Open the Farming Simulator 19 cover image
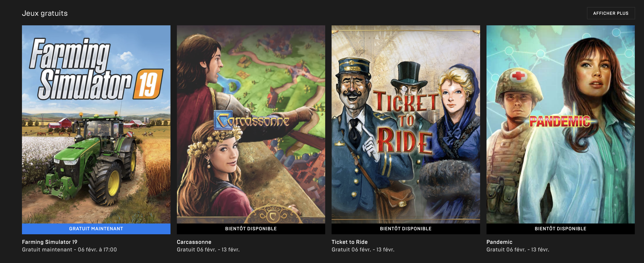644x263 pixels. (96, 124)
